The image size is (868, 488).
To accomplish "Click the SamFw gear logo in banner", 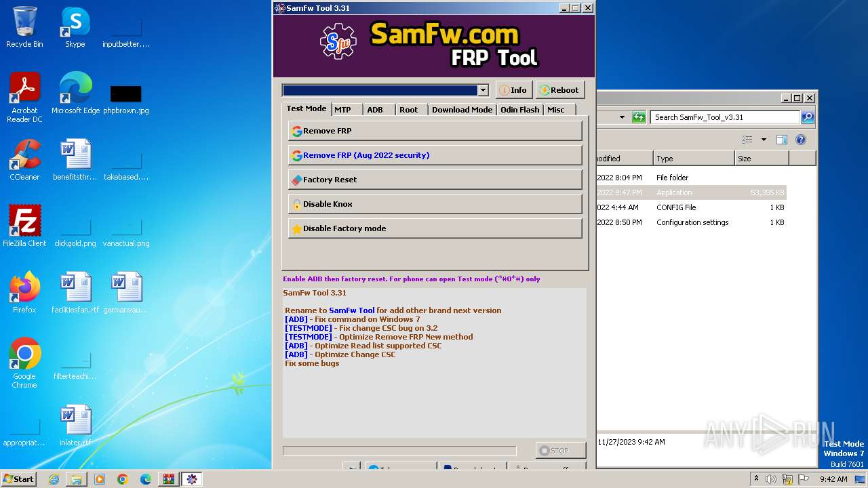I will pos(338,41).
